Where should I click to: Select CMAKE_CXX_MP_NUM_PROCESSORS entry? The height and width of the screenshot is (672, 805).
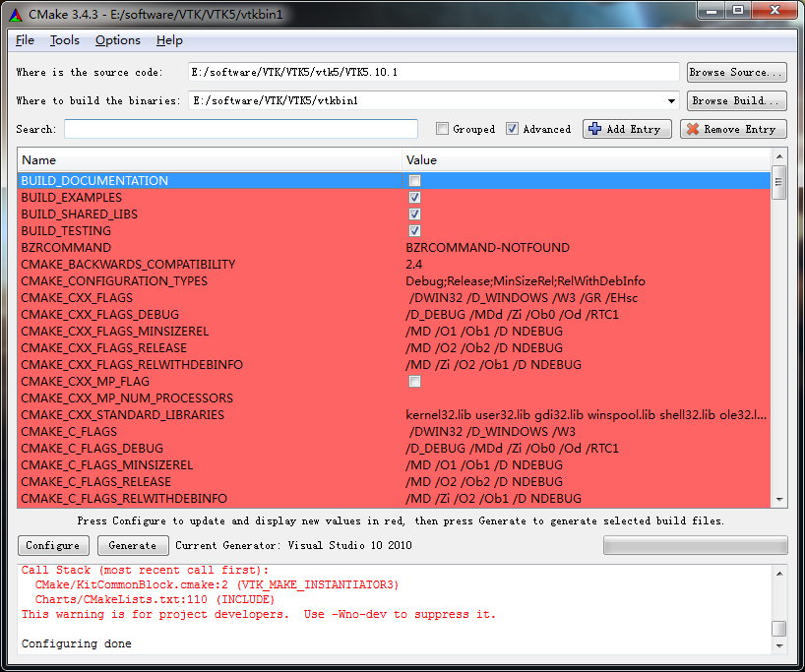127,398
